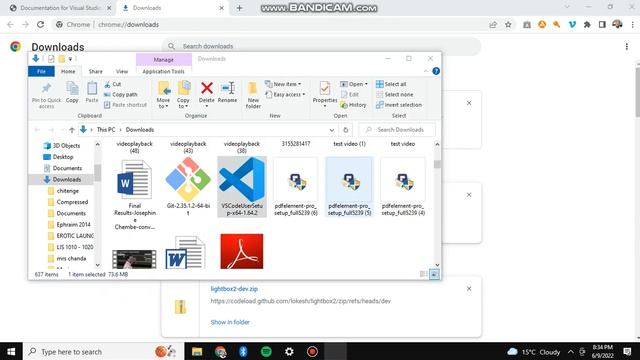Viewport: 640px width, 360px height.
Task: Select pdfelement-pro setup (4) file
Action: [x=403, y=187]
